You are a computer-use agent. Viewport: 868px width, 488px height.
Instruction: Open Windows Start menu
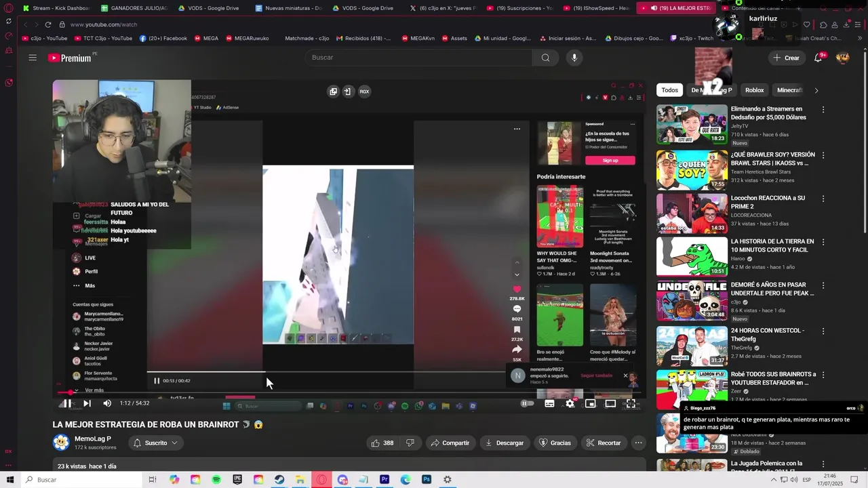pos(10,480)
